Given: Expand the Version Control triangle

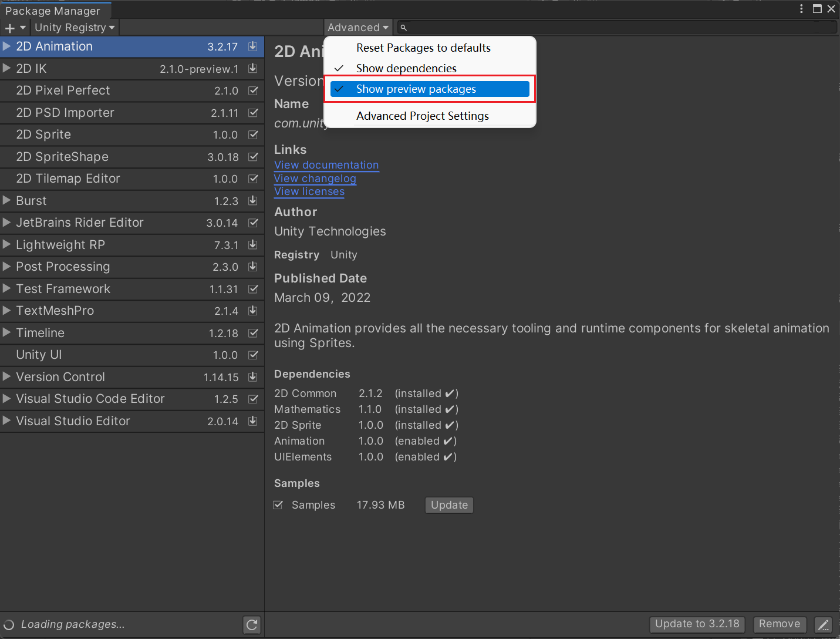Looking at the screenshot, I should [x=6, y=377].
